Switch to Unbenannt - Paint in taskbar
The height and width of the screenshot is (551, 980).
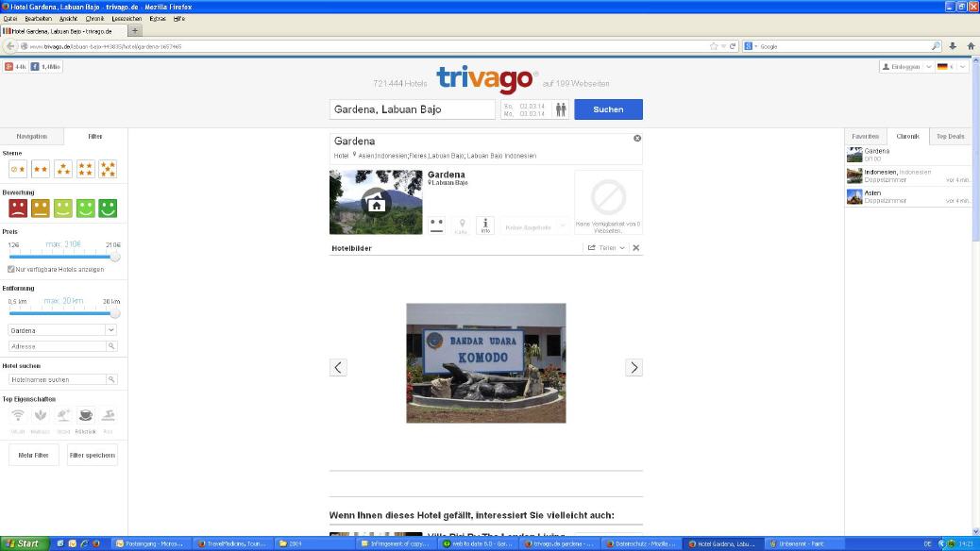tap(803, 544)
